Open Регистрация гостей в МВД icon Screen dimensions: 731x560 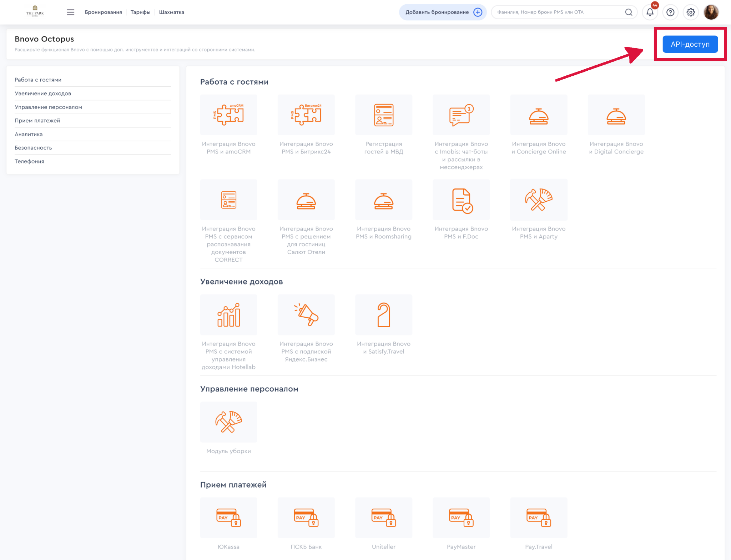coord(383,115)
